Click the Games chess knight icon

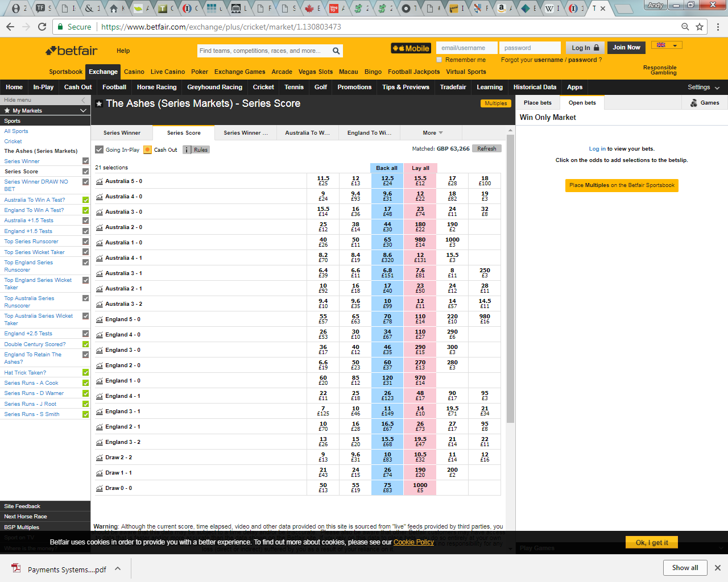[694, 103]
